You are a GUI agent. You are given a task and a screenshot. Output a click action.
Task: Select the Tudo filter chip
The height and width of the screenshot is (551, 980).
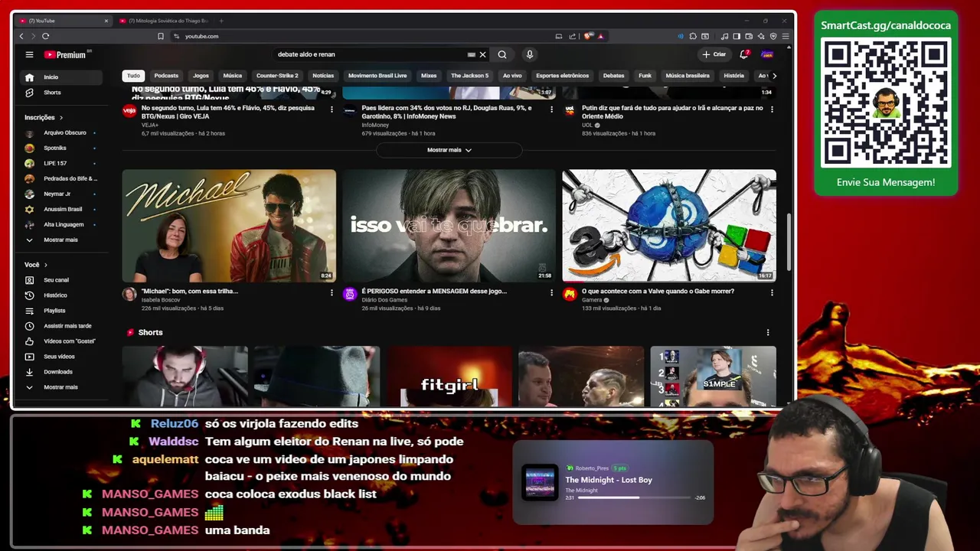[x=133, y=76]
